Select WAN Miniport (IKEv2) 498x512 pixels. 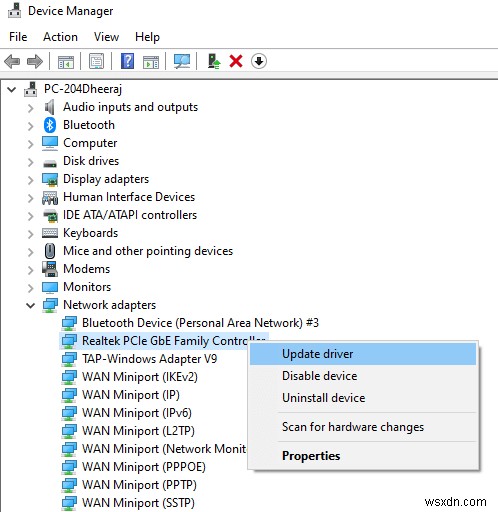140,377
